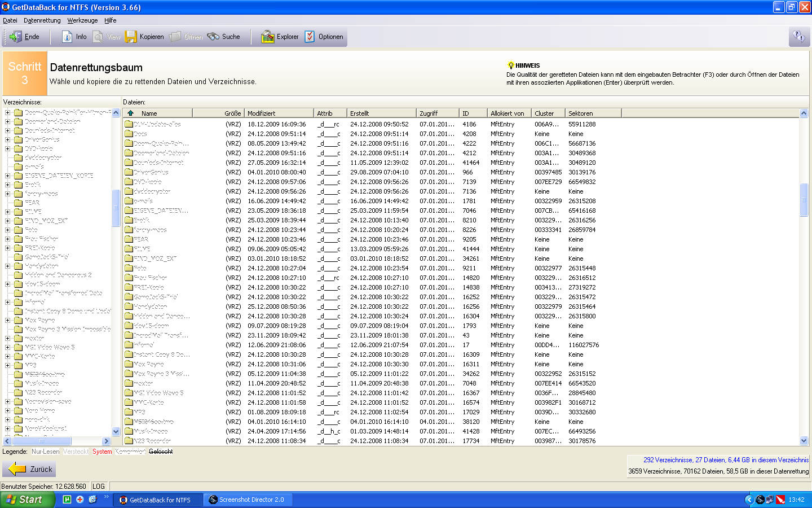
Task: Expand the MP3 folder tree node
Action: coord(8,365)
